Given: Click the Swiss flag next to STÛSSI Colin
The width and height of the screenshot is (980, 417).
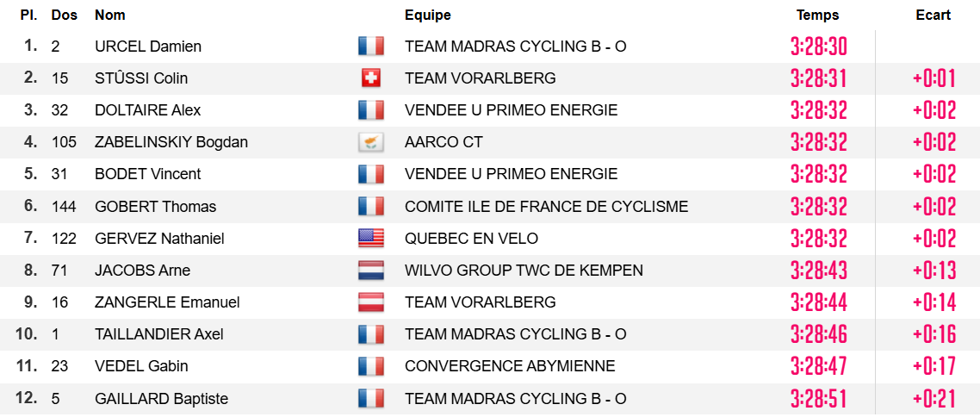Looking at the screenshot, I should click(370, 78).
